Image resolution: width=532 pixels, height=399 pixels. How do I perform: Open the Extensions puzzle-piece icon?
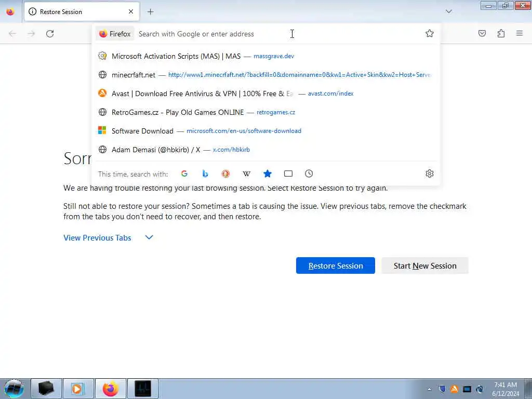pos(501,33)
